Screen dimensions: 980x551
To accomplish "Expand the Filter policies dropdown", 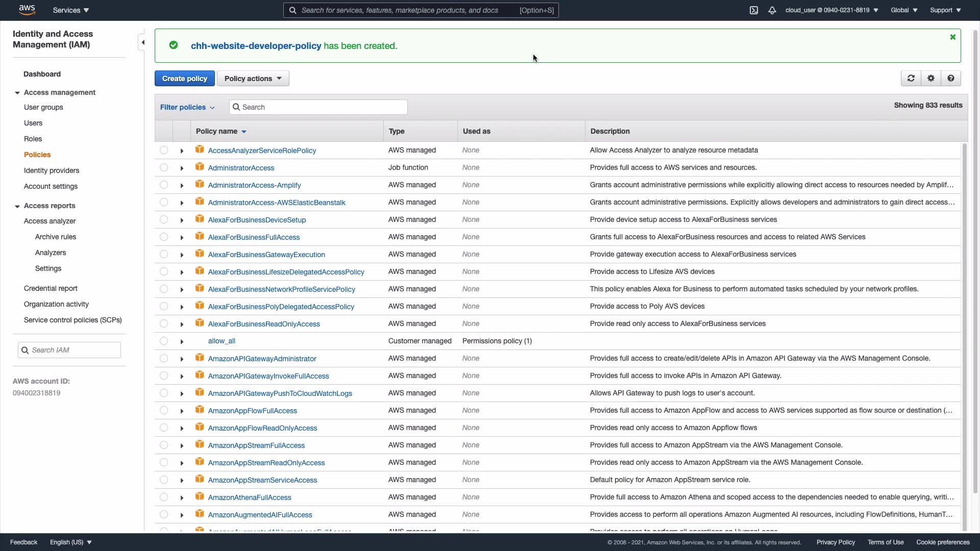I will (187, 107).
